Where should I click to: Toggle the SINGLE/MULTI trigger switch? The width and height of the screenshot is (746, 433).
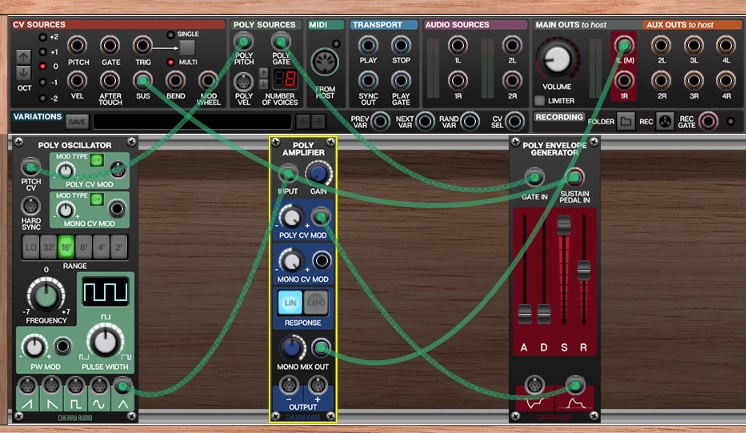(187, 48)
